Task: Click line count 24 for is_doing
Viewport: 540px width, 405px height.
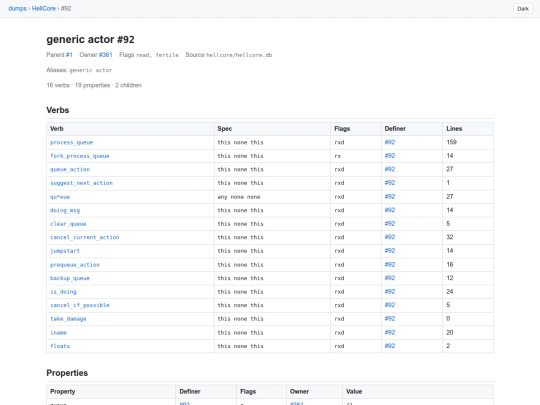Action: (x=450, y=291)
